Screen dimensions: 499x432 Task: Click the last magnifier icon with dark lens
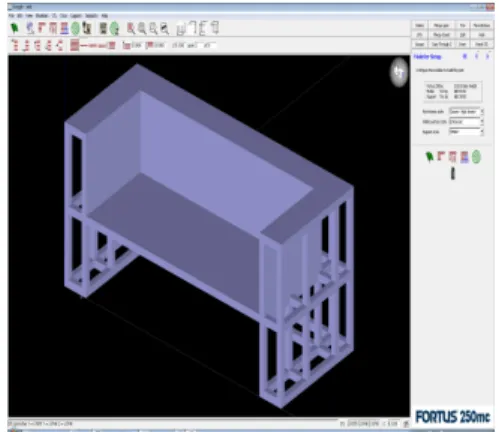[x=165, y=29]
